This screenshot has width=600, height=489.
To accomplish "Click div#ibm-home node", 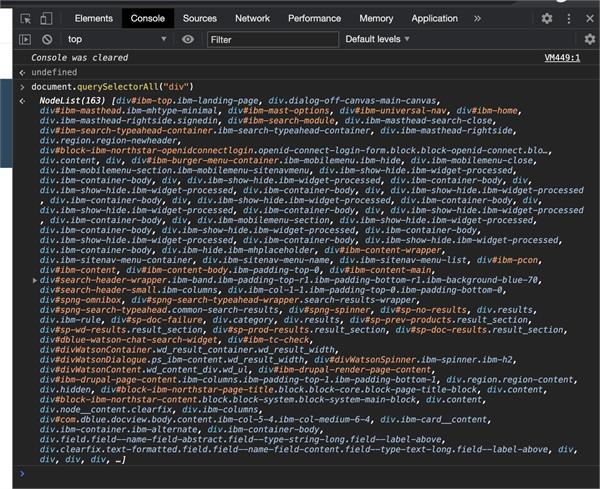I will (487, 111).
